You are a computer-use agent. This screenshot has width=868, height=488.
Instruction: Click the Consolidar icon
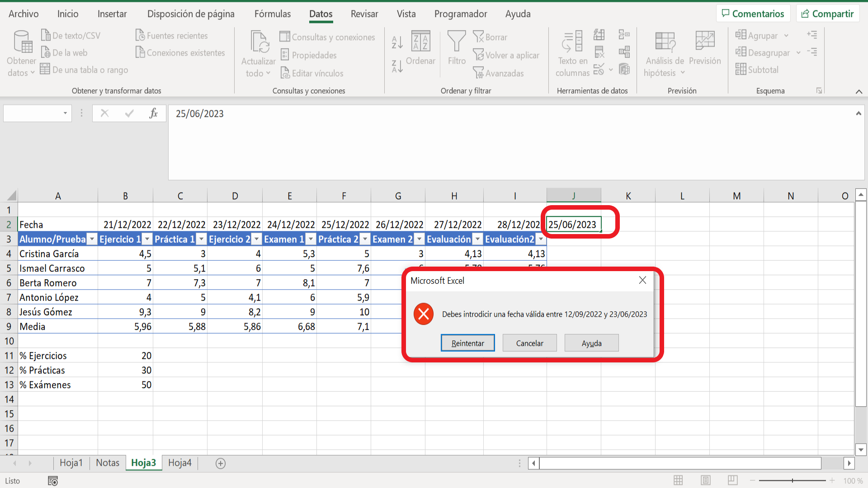(x=624, y=35)
